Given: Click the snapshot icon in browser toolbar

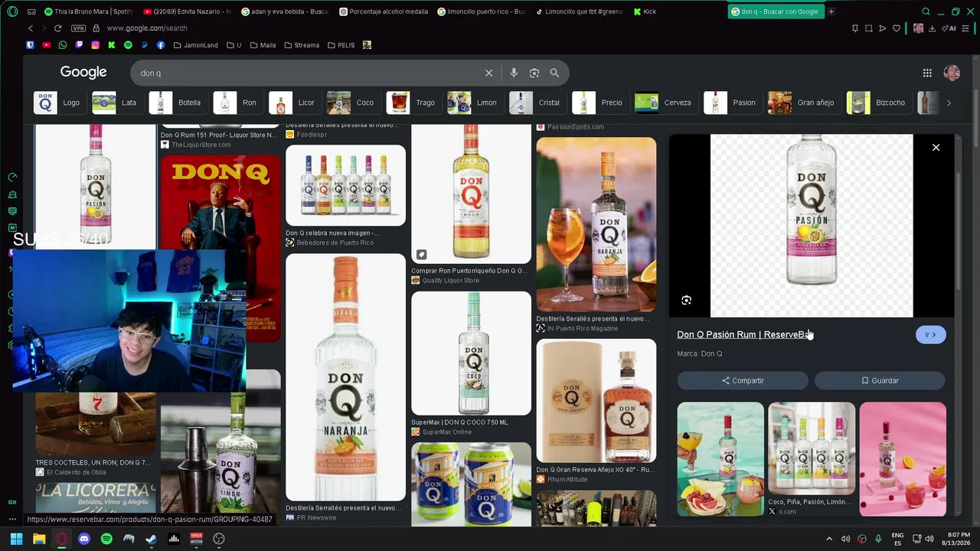Looking at the screenshot, I should click(868, 28).
